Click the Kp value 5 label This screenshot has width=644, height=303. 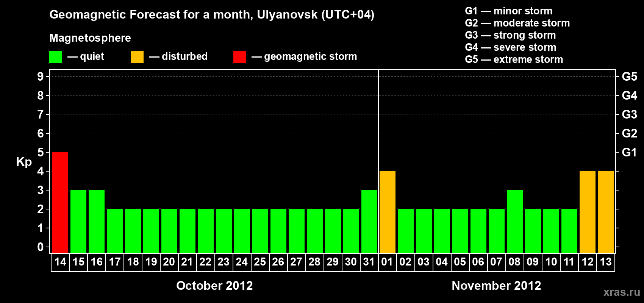click(41, 152)
